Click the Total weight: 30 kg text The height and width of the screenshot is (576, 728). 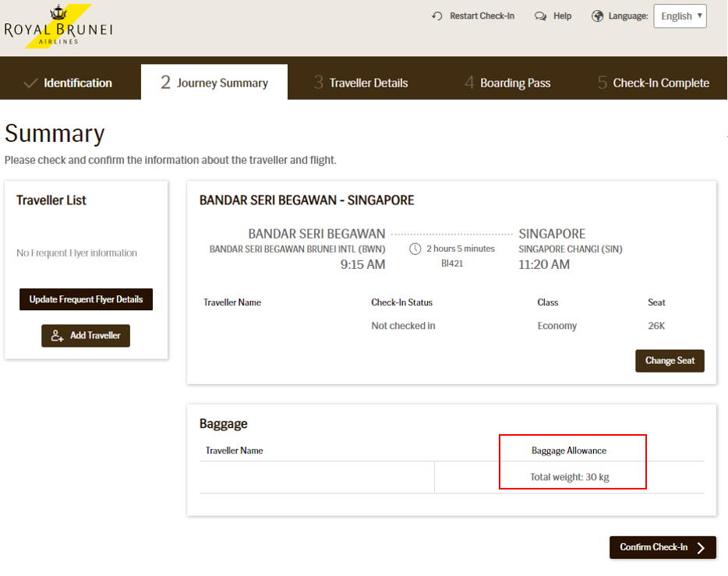pos(569,477)
